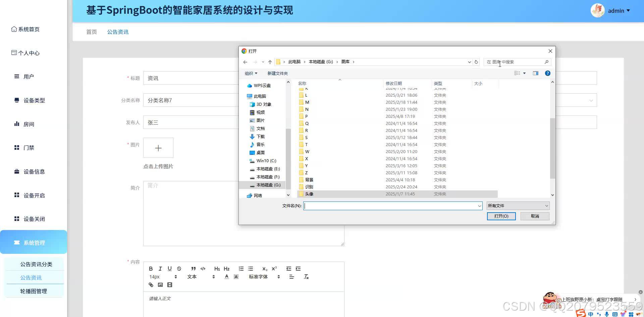Toggle the unordered list formatting
This screenshot has width=644, height=317.
[x=251, y=269]
